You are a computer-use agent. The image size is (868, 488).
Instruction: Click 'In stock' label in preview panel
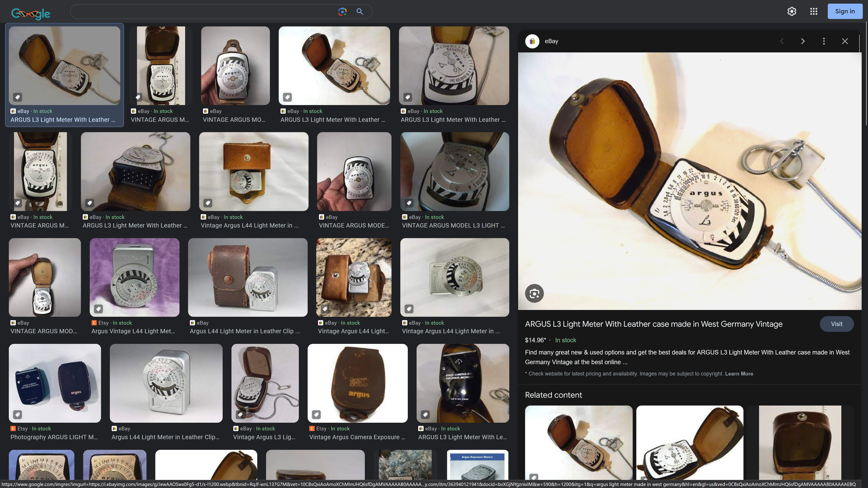[565, 340]
